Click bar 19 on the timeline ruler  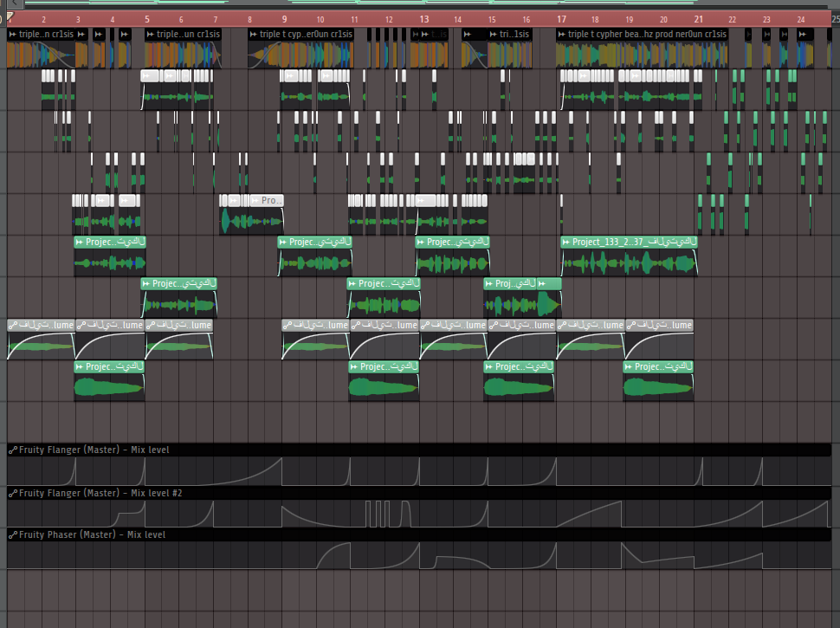point(630,20)
